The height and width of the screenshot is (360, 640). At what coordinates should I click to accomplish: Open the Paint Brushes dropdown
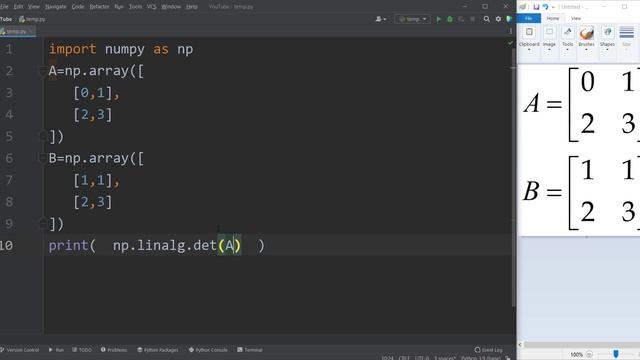click(586, 39)
